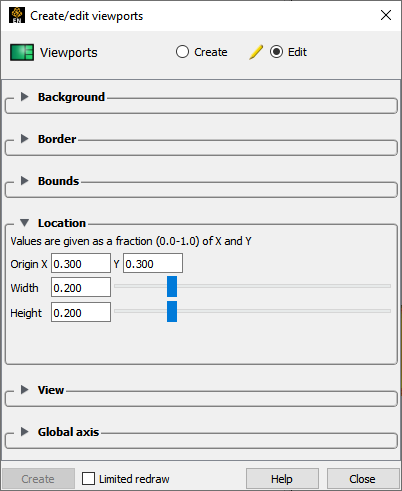The width and height of the screenshot is (402, 491).
Task: Expand the View section
Action: pyautogui.click(x=24, y=390)
